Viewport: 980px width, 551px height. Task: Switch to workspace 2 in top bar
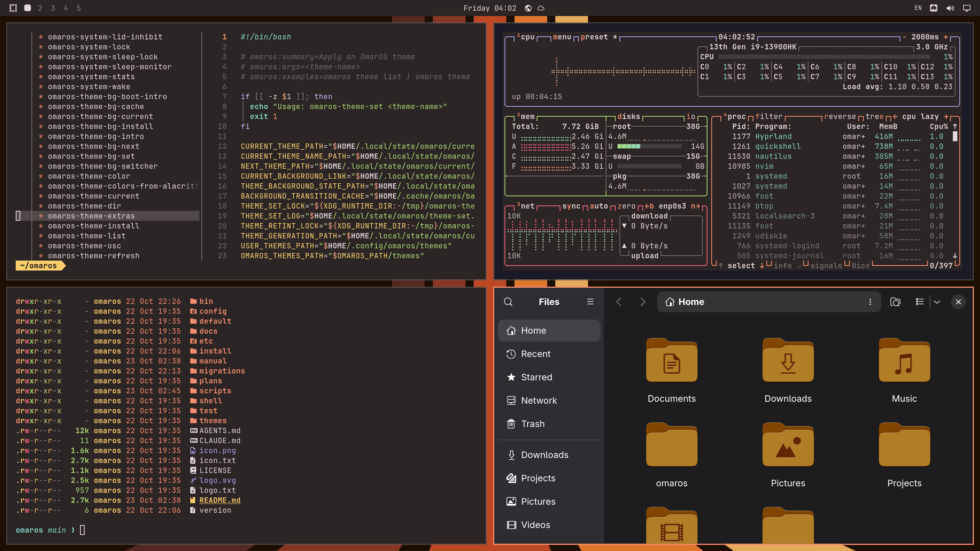click(40, 8)
